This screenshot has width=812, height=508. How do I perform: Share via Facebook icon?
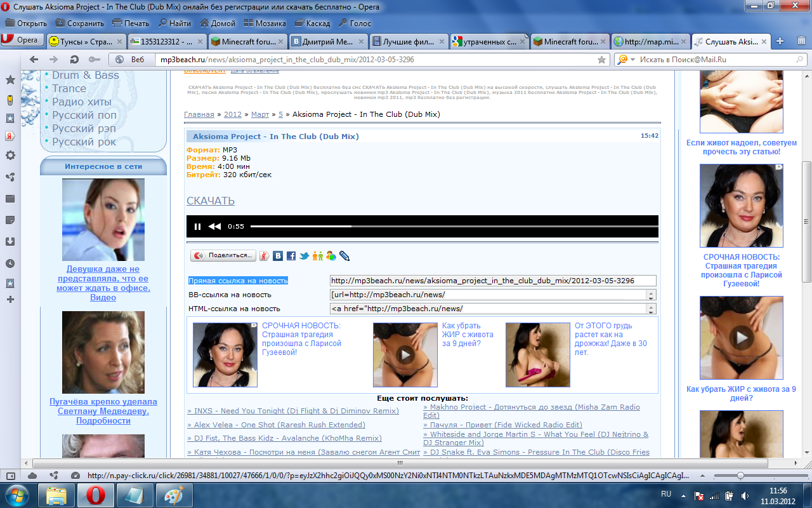click(x=291, y=256)
